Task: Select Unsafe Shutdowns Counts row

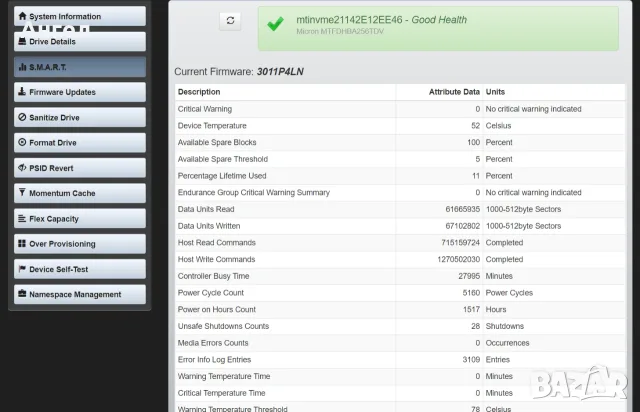Action: point(400,327)
